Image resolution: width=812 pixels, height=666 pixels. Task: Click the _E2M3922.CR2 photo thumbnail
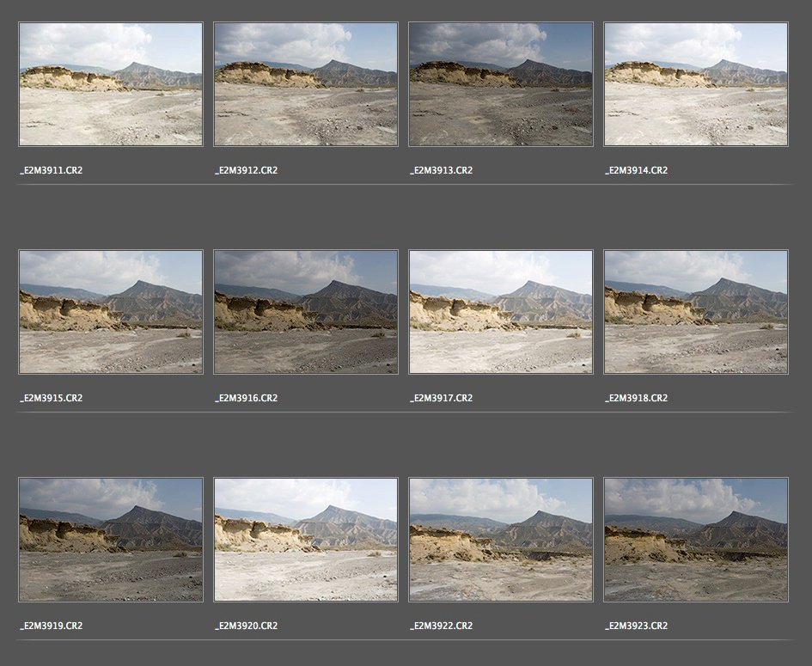pos(501,540)
